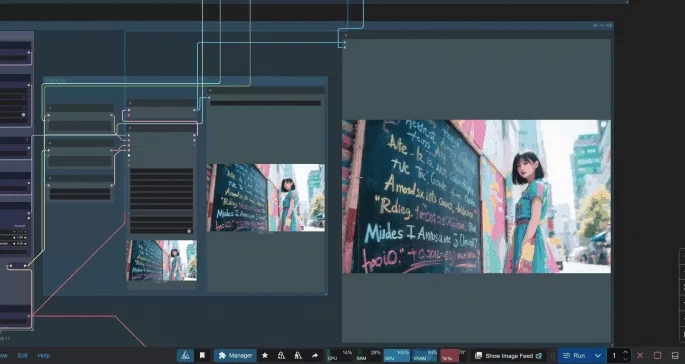Click the first building-like icon after the star
685x364 pixels.
point(281,355)
